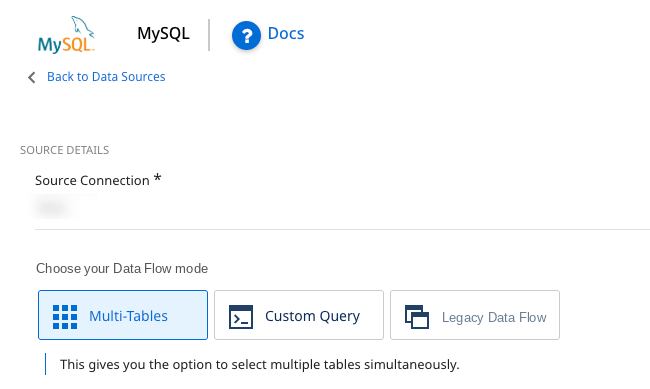The image size is (650, 389).
Task: Open the Docs link
Action: [286, 34]
